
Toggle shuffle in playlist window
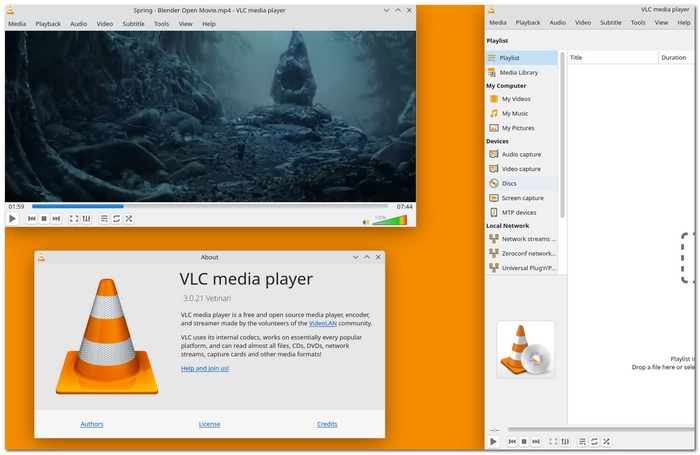click(x=607, y=442)
